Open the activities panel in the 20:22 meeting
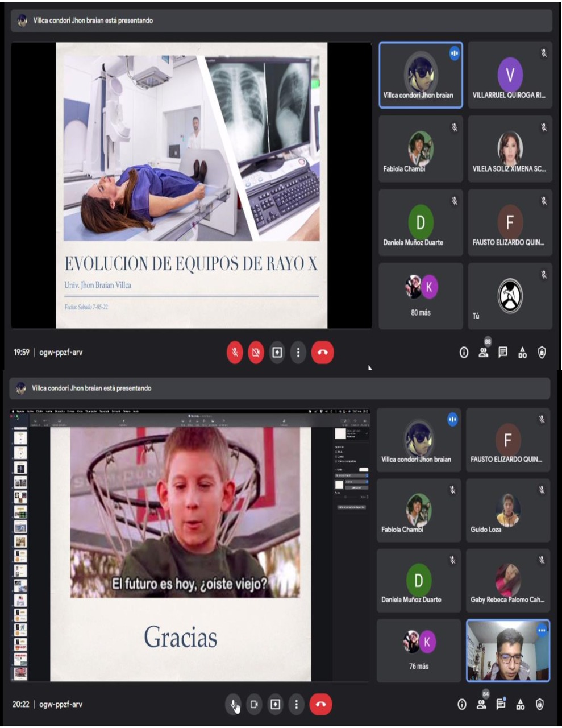 521,705
